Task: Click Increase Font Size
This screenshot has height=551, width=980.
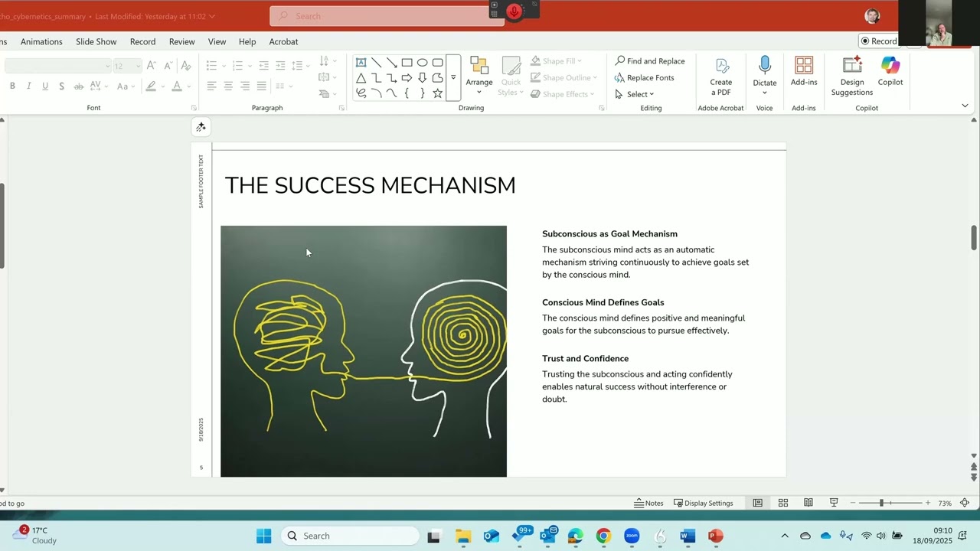Action: [x=152, y=66]
